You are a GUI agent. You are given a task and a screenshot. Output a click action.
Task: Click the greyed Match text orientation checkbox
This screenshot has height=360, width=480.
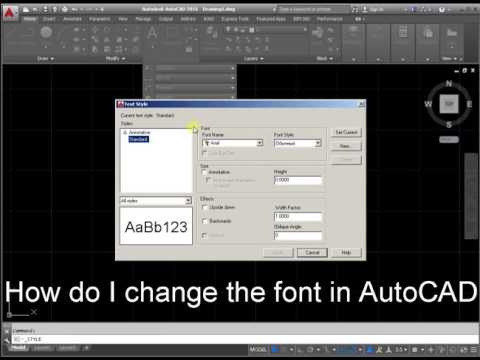(x=208, y=180)
